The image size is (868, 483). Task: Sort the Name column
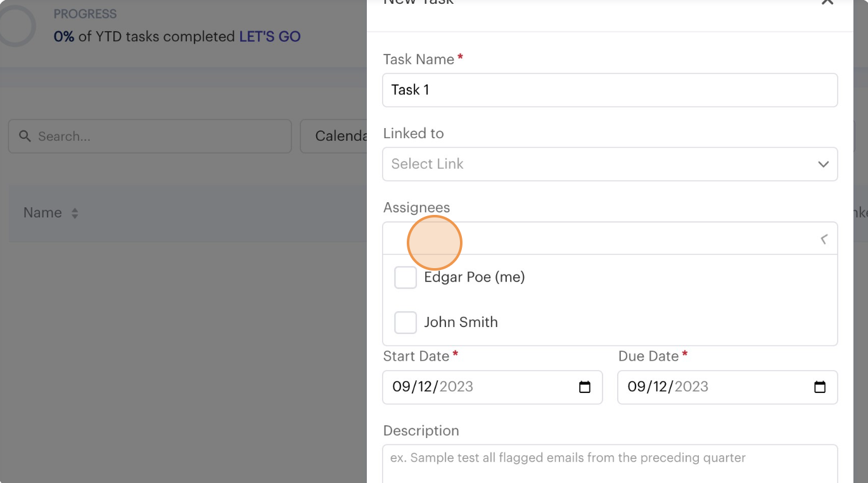[75, 214]
